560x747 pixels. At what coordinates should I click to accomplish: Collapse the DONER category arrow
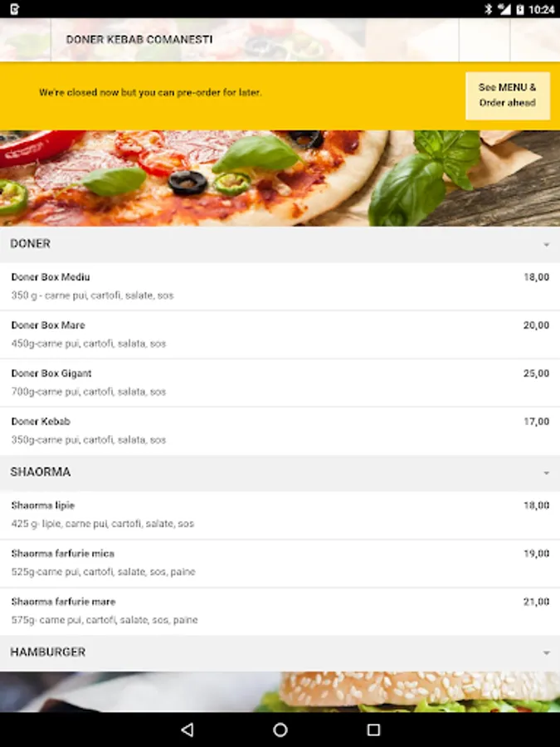pos(546,244)
